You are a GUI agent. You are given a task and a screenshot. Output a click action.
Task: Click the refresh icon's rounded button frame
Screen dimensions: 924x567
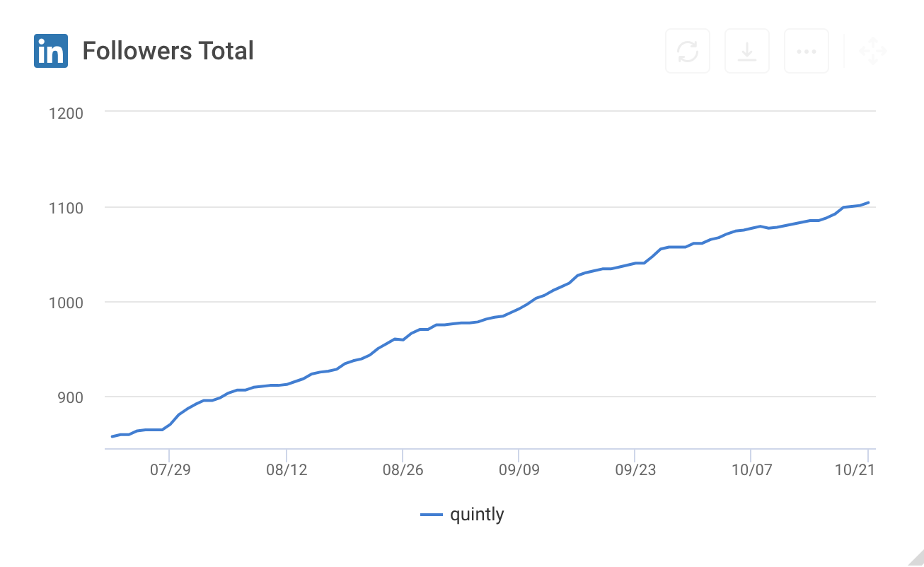coord(687,50)
